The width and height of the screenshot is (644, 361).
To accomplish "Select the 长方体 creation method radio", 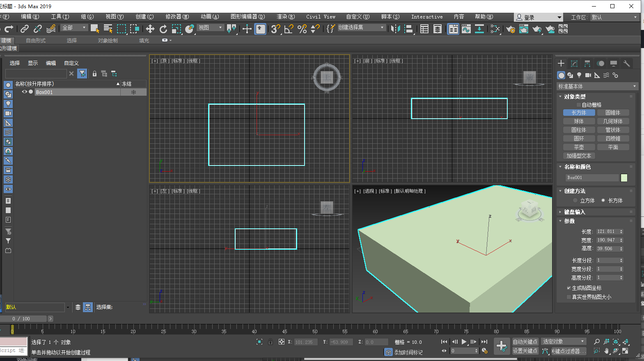I will click(603, 200).
